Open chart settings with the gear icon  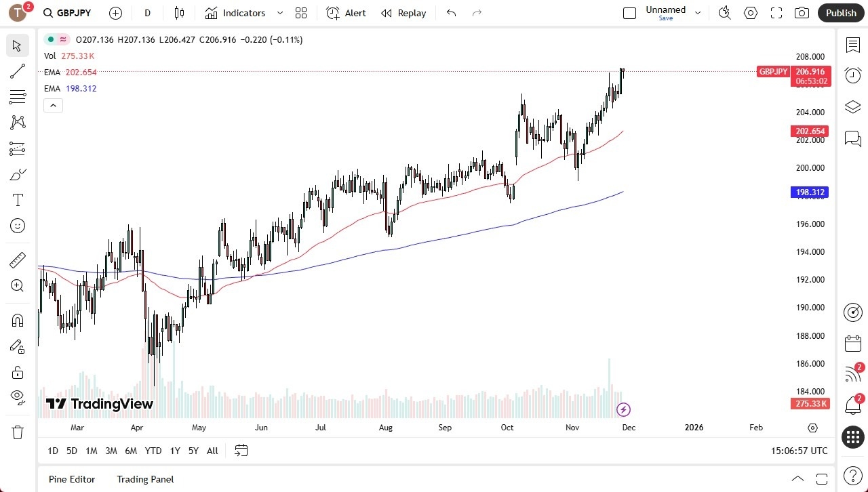(750, 12)
